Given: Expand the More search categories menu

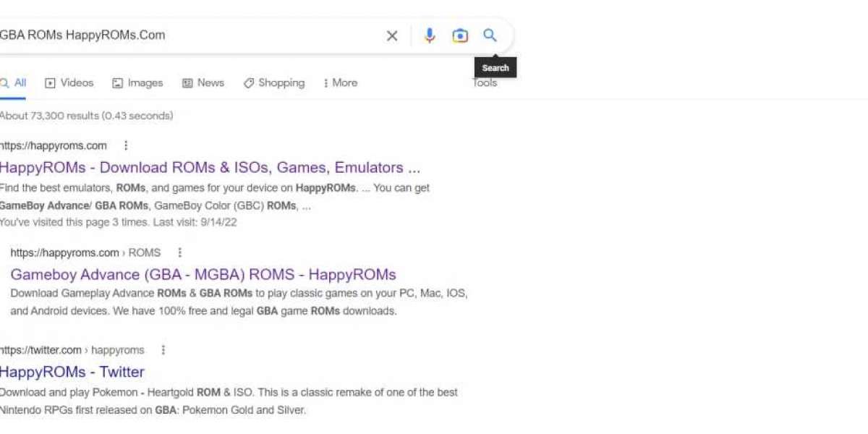Looking at the screenshot, I should (x=341, y=83).
